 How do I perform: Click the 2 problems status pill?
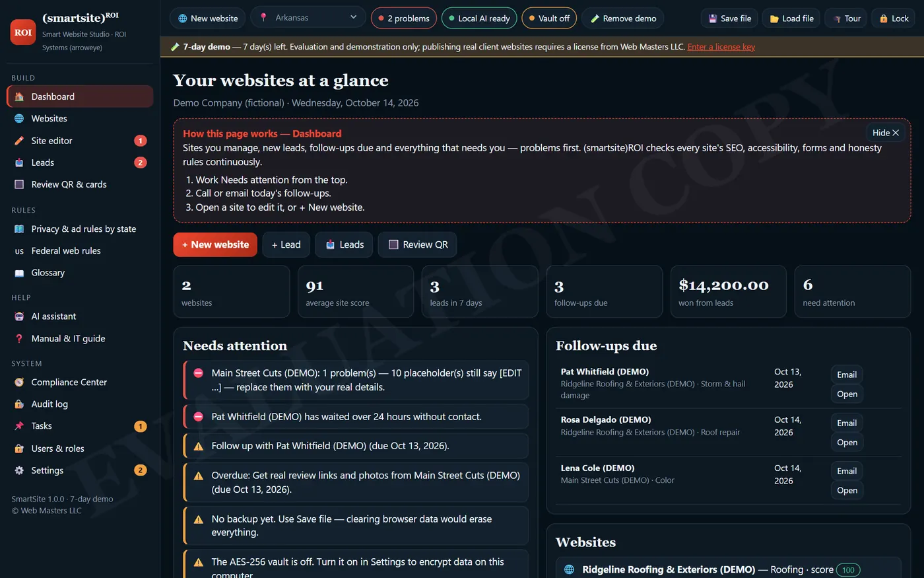[404, 18]
